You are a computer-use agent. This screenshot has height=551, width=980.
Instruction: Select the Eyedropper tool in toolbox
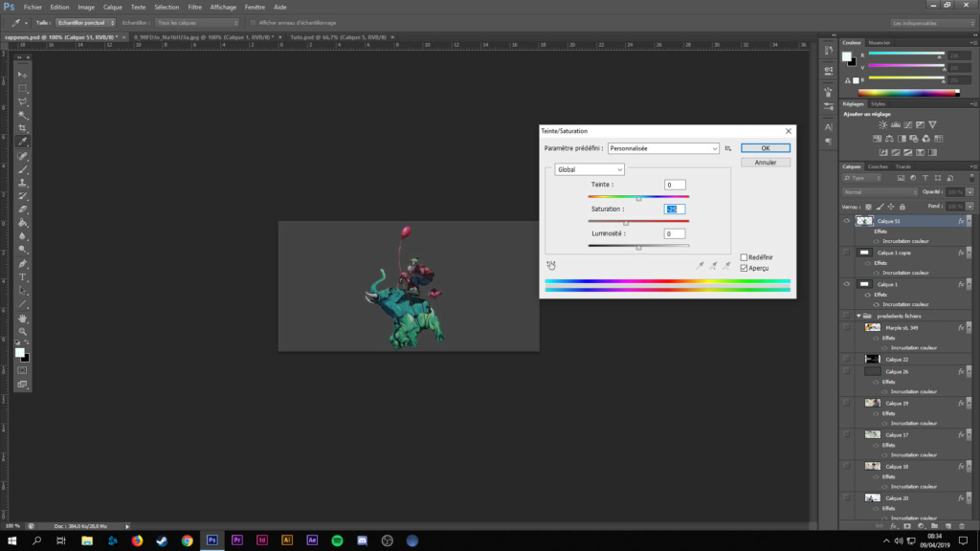point(23,142)
